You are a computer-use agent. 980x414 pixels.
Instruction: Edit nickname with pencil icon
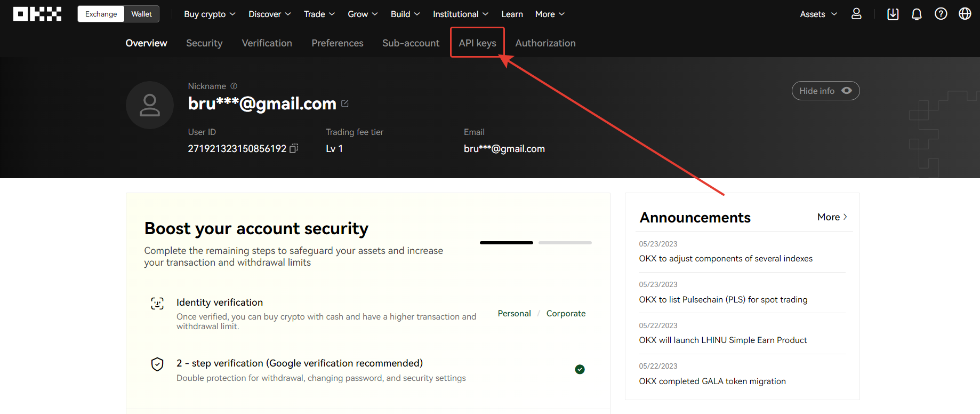pyautogui.click(x=345, y=103)
